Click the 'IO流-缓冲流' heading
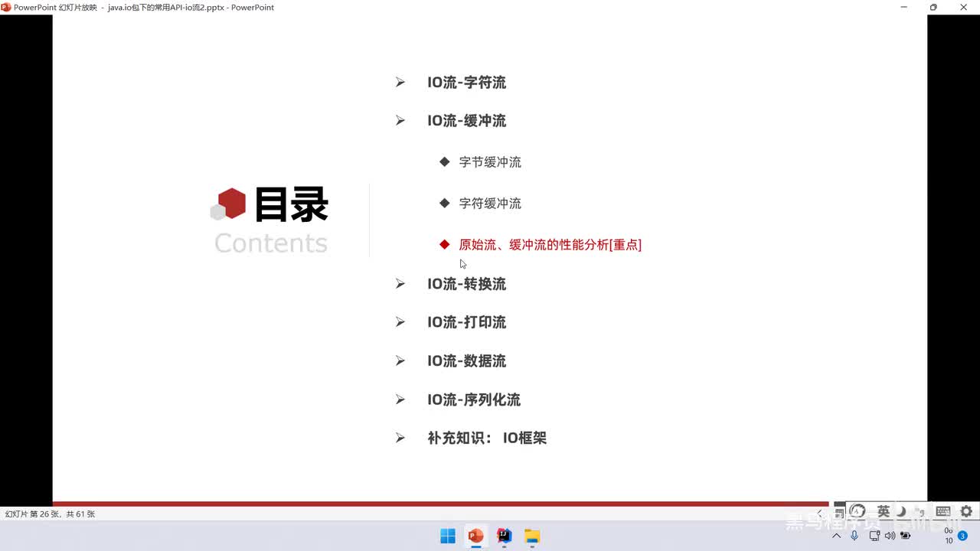 466,121
